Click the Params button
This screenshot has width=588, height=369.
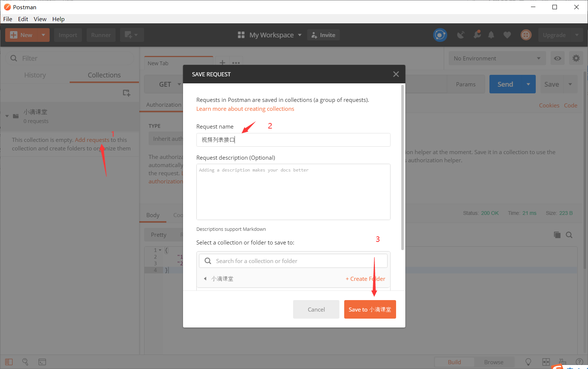pyautogui.click(x=466, y=84)
